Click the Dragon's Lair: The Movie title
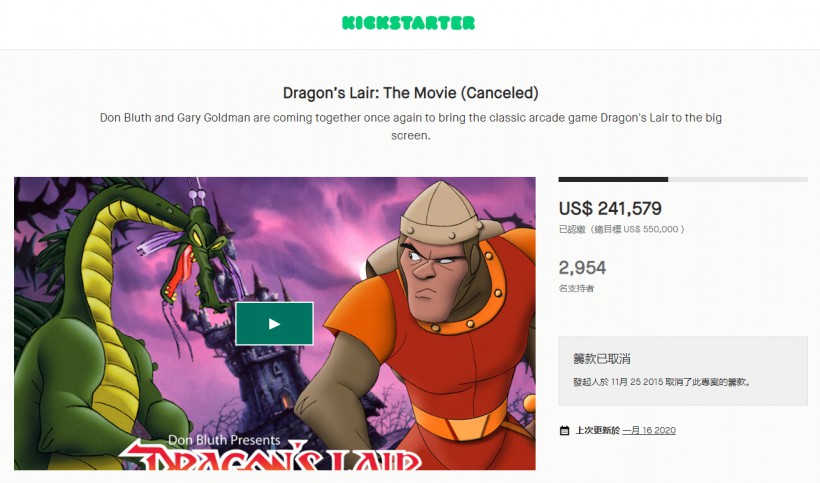 click(x=411, y=93)
